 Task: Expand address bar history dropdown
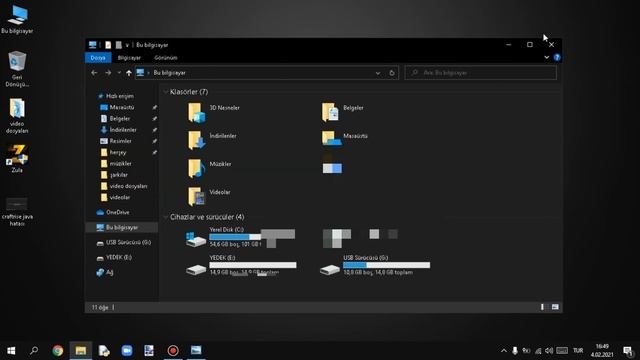378,73
